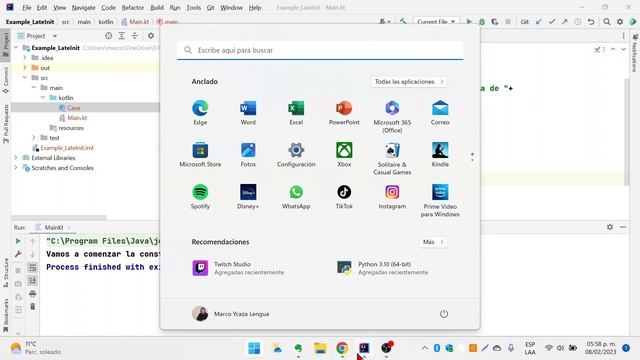Open the Navigate menu
Viewport: 640px width, 360px height.
coord(83,8)
